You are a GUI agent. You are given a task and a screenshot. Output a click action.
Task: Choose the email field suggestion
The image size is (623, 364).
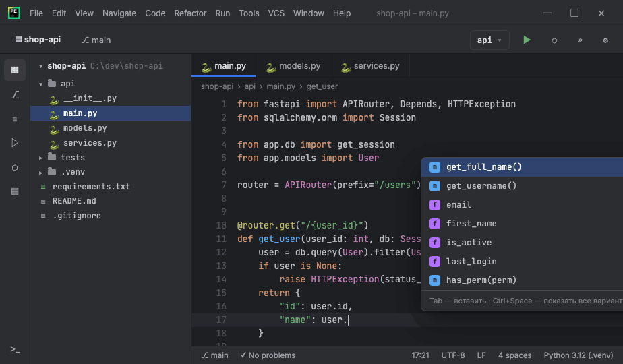[522, 205]
